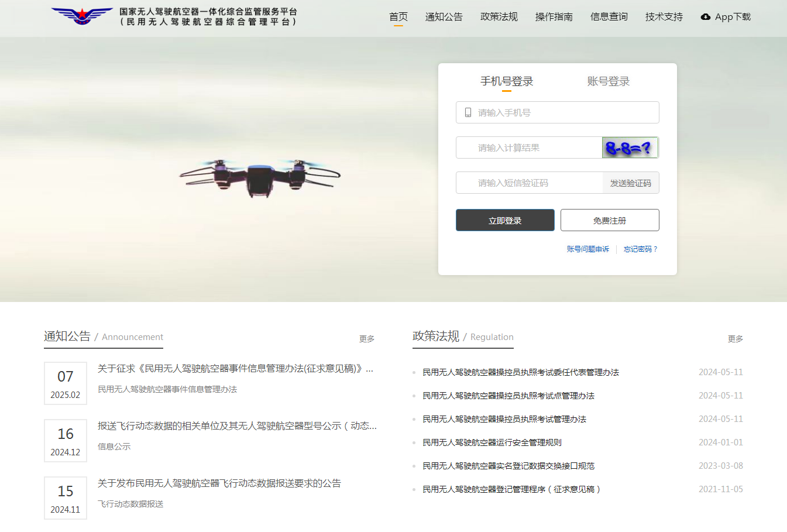This screenshot has width=787, height=532.
Task: Open the 忘记密码？ link
Action: coord(641,249)
